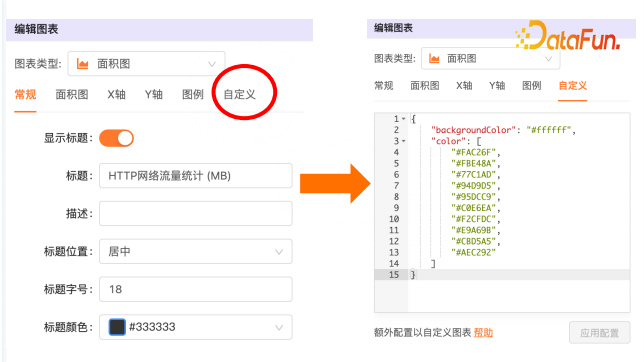Open the 帮助 link

pos(483,333)
